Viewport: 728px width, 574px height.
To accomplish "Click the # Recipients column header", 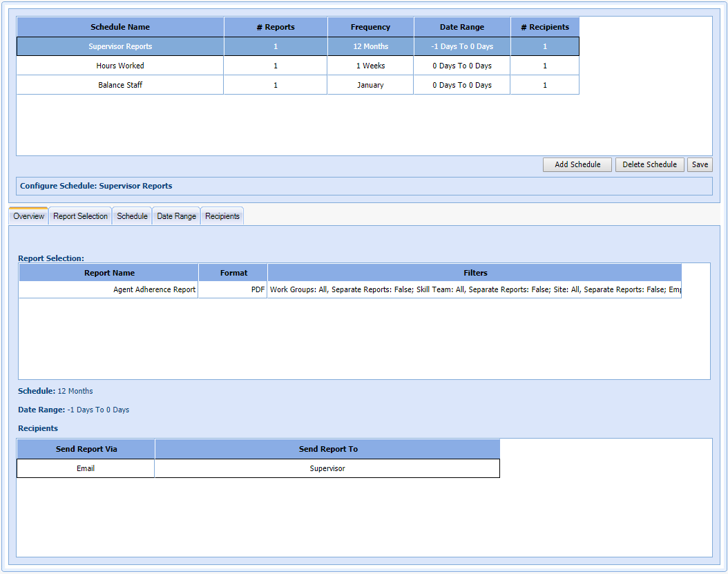I will (x=545, y=27).
